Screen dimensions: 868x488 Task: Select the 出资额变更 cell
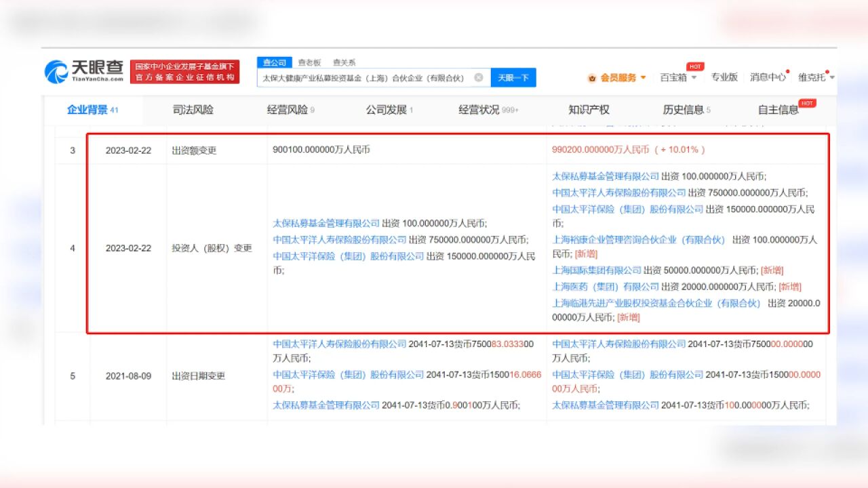point(194,150)
